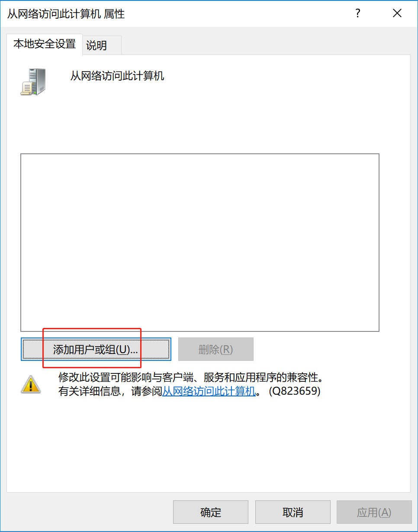Confirm with the 确定 button
Image resolution: width=418 pixels, height=532 pixels.
[x=211, y=513]
